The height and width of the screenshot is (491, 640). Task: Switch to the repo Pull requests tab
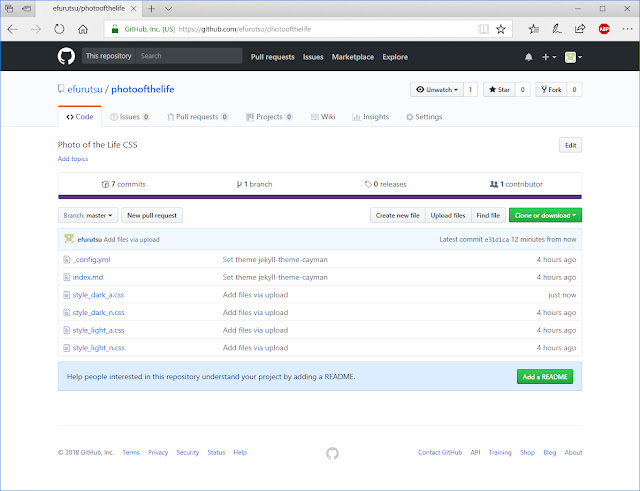coord(198,117)
